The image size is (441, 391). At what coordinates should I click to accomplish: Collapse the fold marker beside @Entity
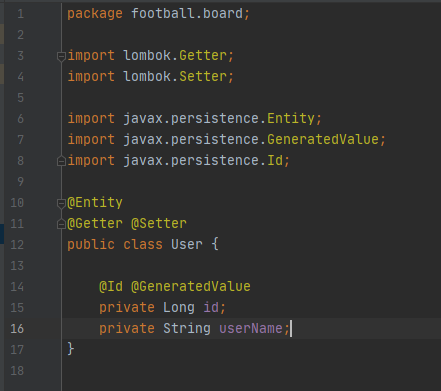pos(61,203)
